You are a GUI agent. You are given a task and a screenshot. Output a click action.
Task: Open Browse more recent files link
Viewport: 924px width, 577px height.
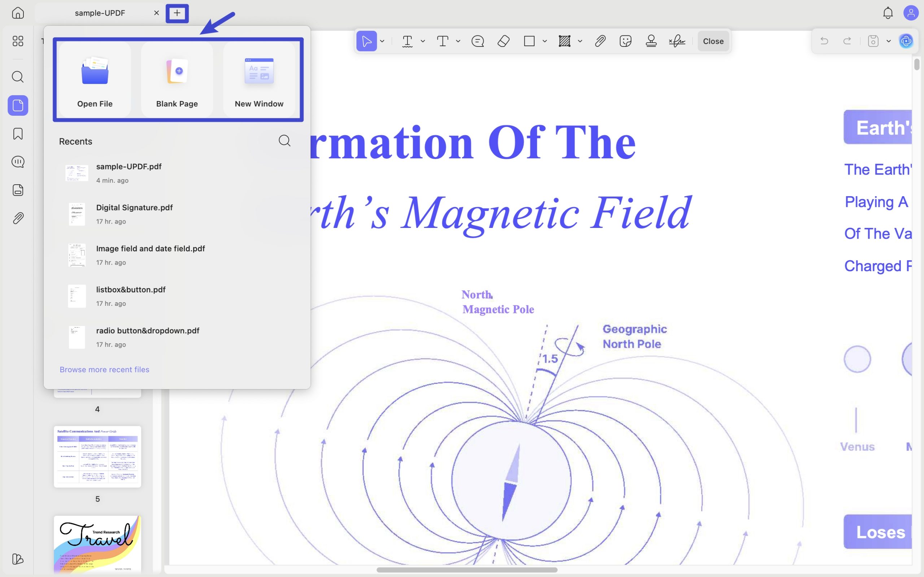click(x=104, y=369)
